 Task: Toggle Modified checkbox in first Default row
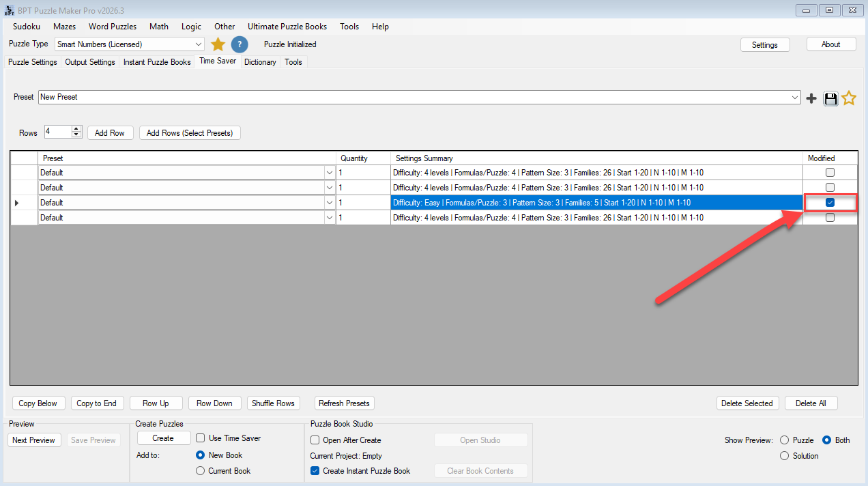point(830,173)
